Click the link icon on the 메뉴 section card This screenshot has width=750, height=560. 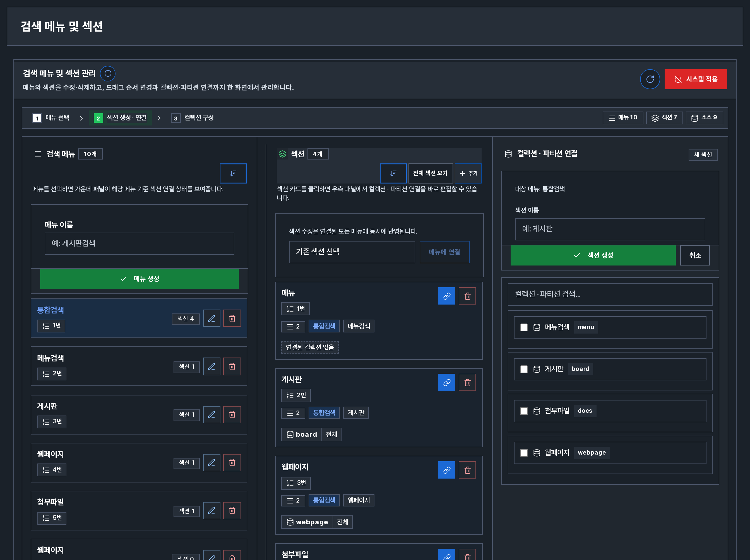click(x=446, y=296)
